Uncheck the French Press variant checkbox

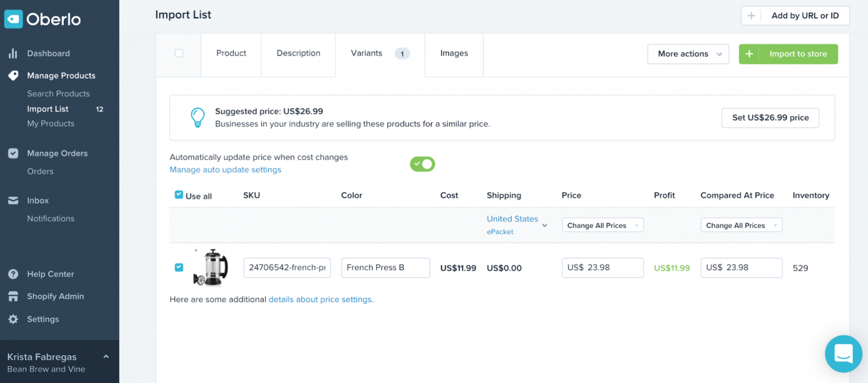pos(179,267)
